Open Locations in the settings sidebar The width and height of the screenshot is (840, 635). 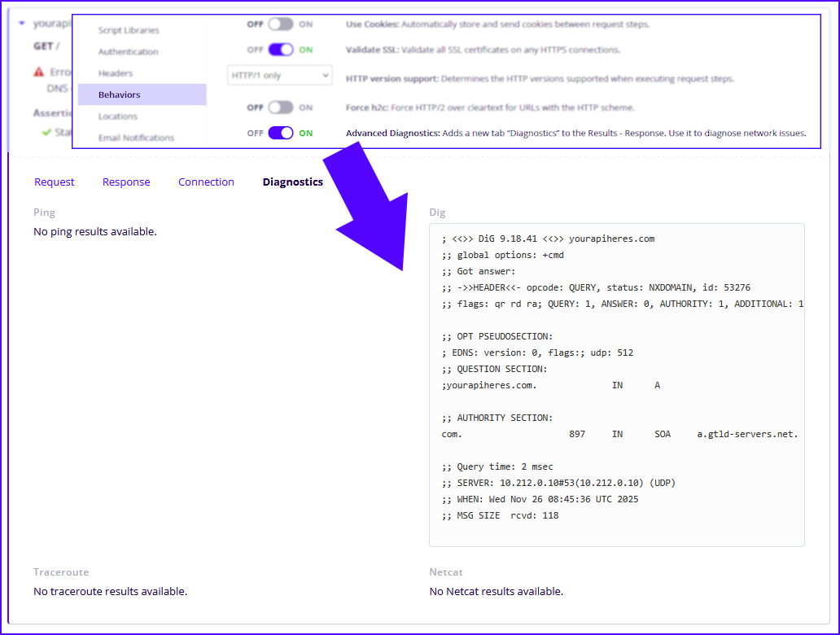(117, 116)
